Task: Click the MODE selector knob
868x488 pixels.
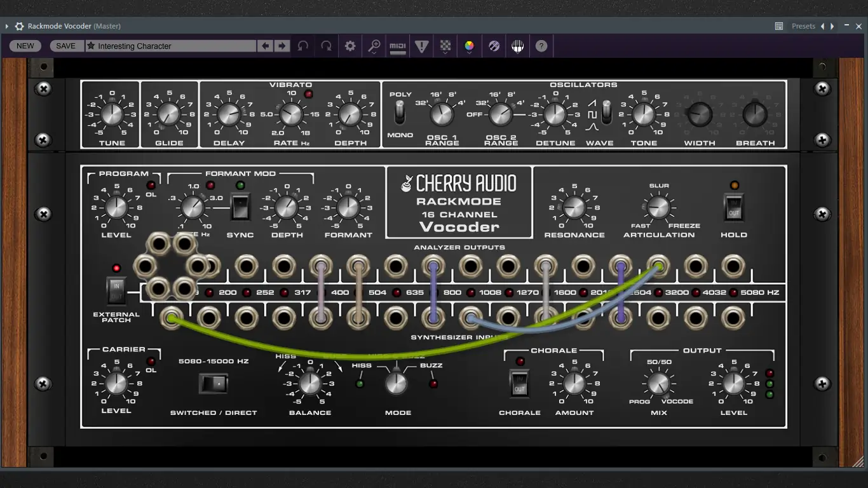Action: 395,384
